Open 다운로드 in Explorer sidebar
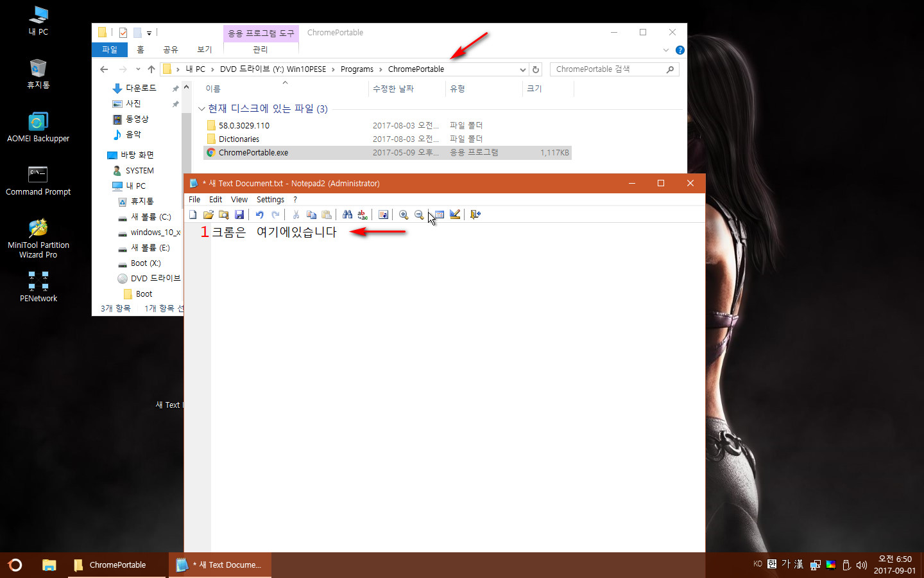 click(141, 88)
